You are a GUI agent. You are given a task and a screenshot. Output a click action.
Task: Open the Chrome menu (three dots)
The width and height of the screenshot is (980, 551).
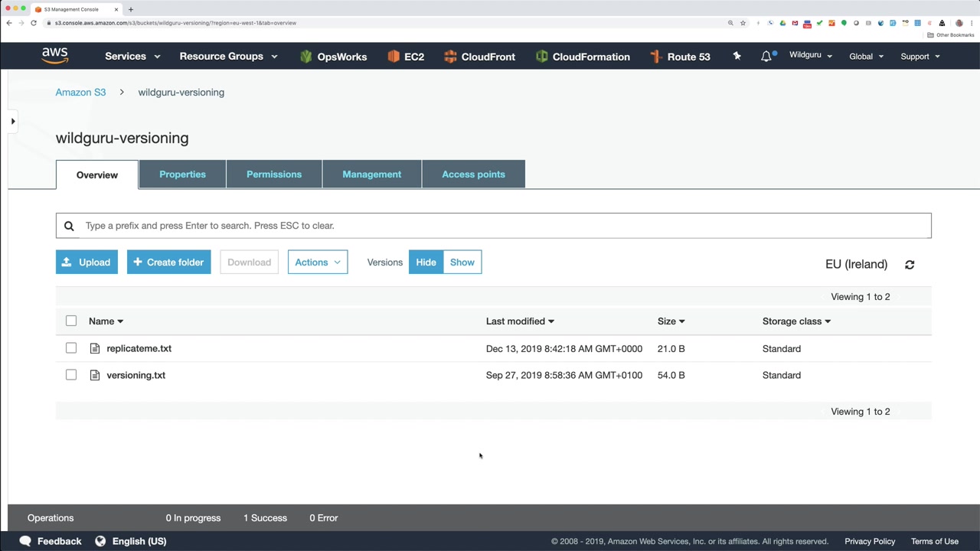tap(972, 23)
